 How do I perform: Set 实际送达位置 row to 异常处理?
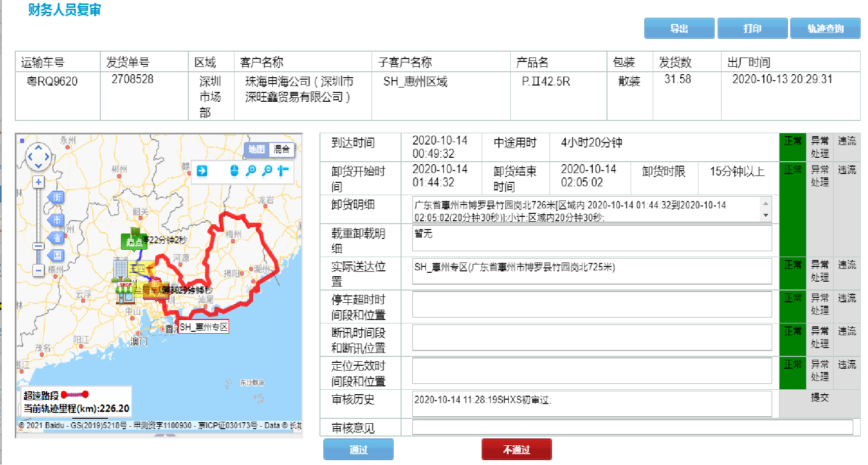(x=819, y=271)
